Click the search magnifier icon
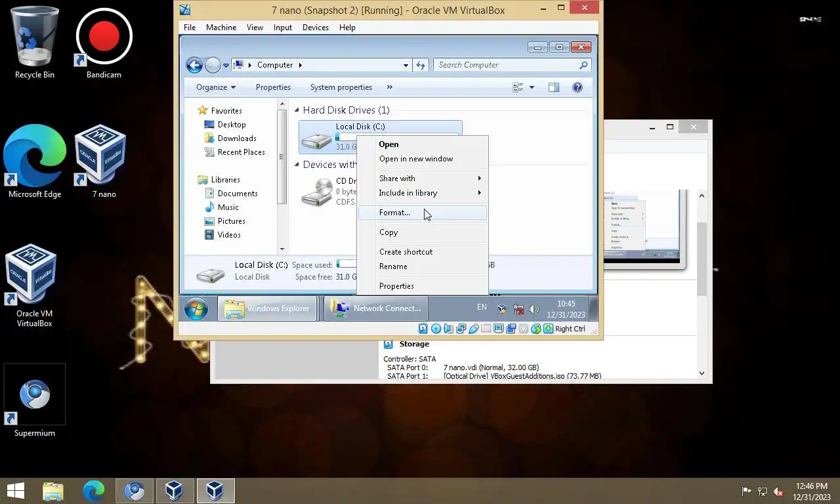 tap(583, 65)
